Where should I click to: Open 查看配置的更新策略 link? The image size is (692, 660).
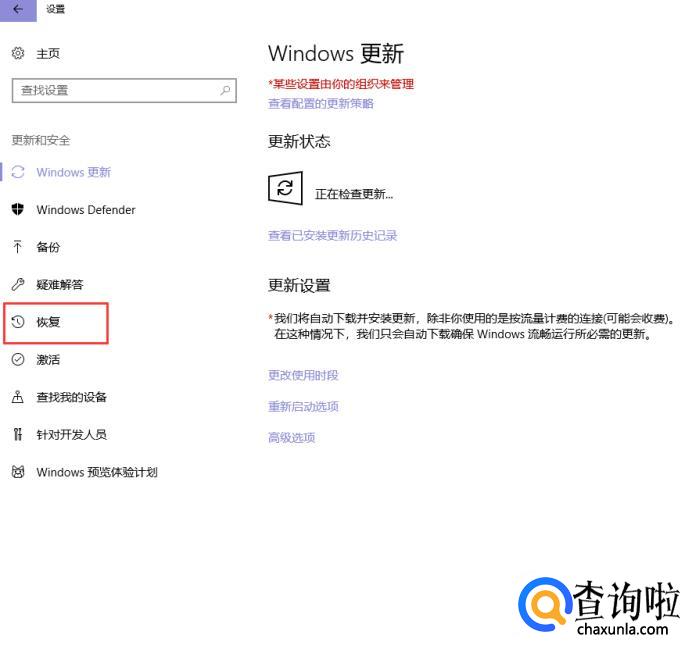[x=321, y=103]
